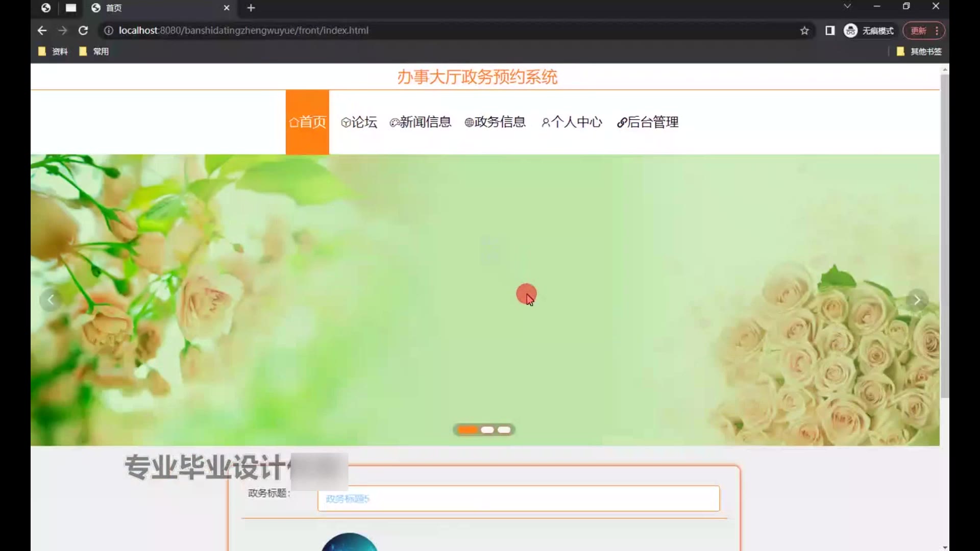Click the browser back arrow
The height and width of the screenshot is (551, 980).
(x=42, y=31)
